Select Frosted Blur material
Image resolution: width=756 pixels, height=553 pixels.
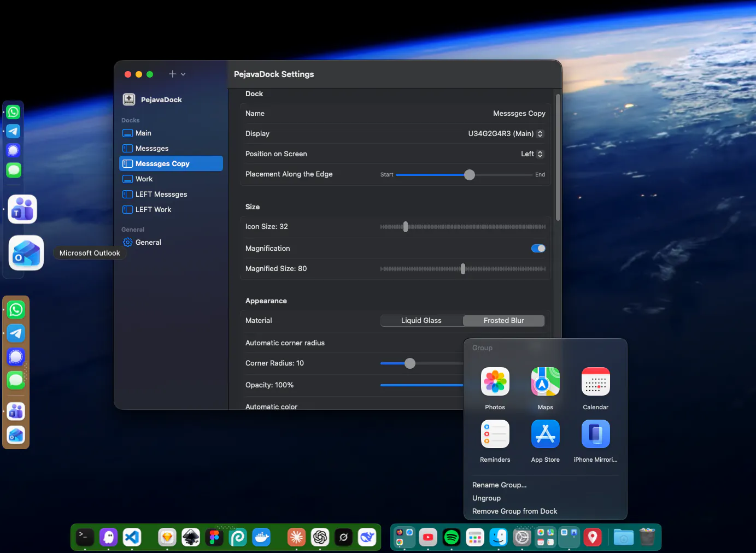[503, 321]
